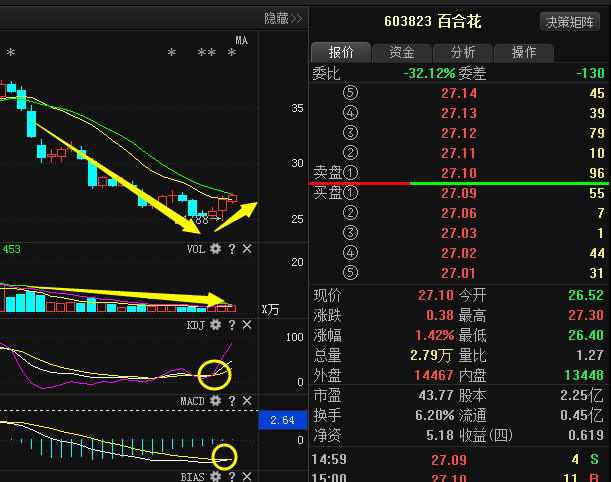The width and height of the screenshot is (611, 482).
Task: Select sell level 5 price 27.14
Action: [x=459, y=93]
